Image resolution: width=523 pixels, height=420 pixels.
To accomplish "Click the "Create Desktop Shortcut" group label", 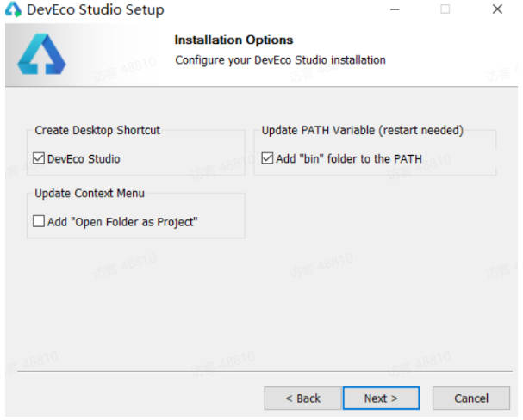I will tap(97, 131).
